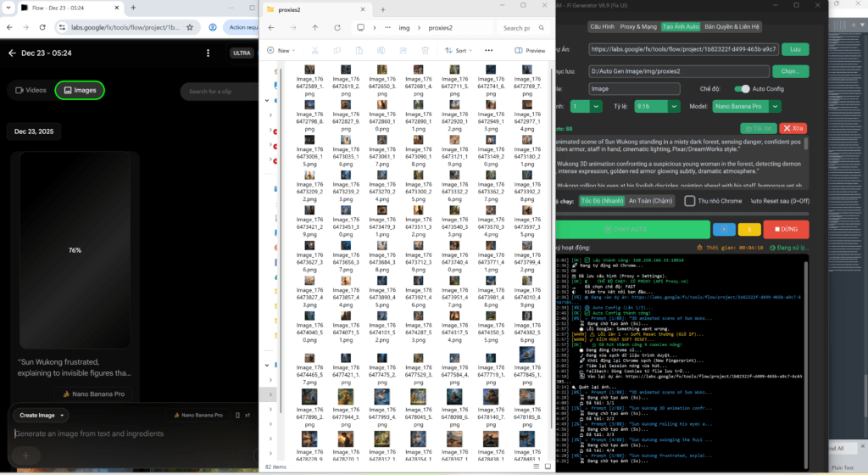Click the Generate an image prompt box
868x475 pixels.
click(133, 433)
